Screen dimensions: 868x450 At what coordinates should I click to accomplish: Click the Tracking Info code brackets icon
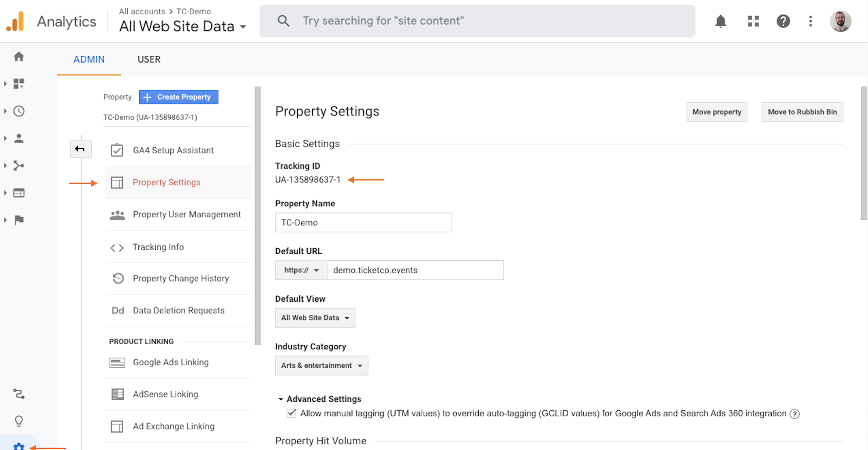coord(117,248)
